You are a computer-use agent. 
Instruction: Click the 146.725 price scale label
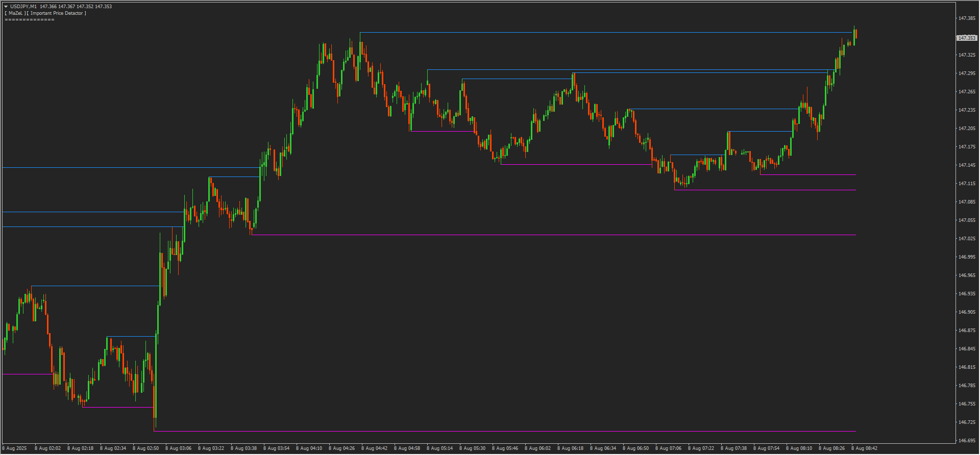(x=967, y=422)
